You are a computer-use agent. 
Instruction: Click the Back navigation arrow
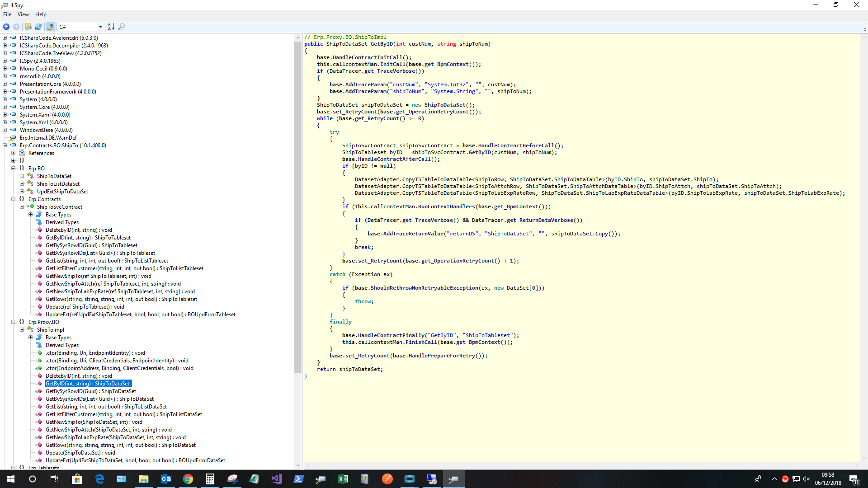tap(6, 27)
